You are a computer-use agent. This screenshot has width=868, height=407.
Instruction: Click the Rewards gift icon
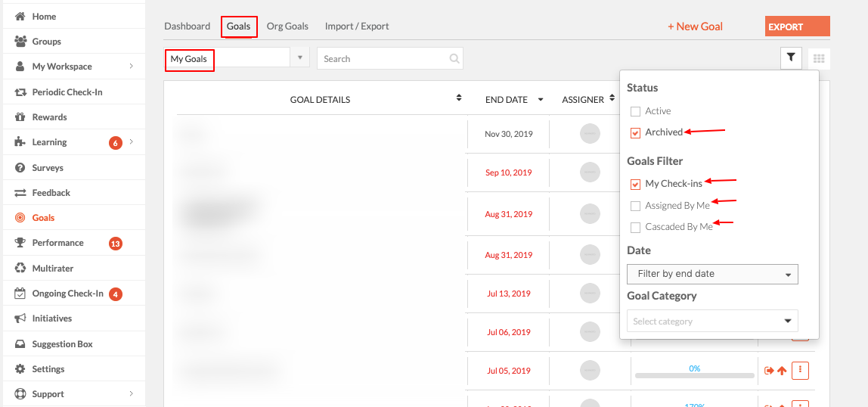20,117
